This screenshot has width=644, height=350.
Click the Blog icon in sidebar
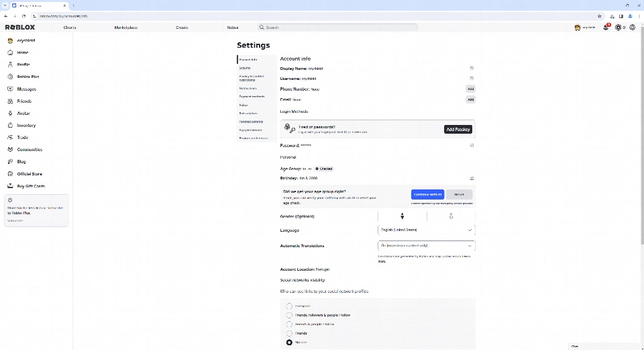(x=10, y=162)
